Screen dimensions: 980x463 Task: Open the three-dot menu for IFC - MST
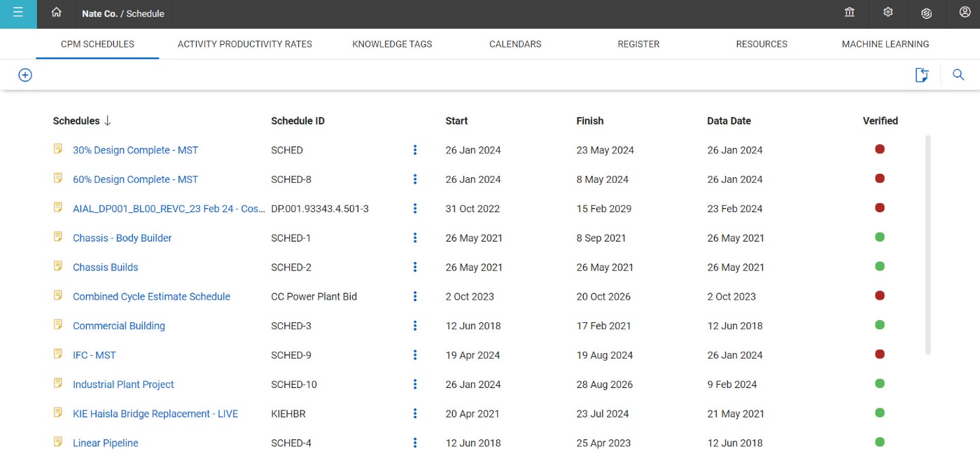coord(415,354)
